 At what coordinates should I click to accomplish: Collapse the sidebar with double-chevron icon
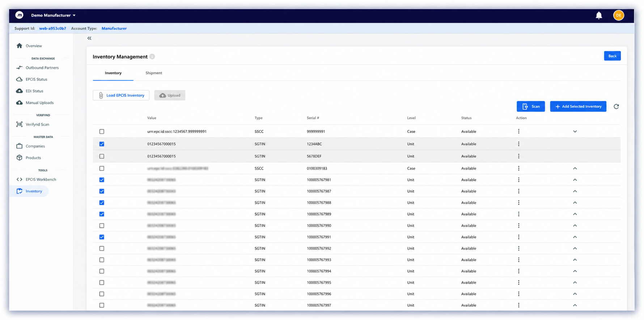pyautogui.click(x=89, y=38)
